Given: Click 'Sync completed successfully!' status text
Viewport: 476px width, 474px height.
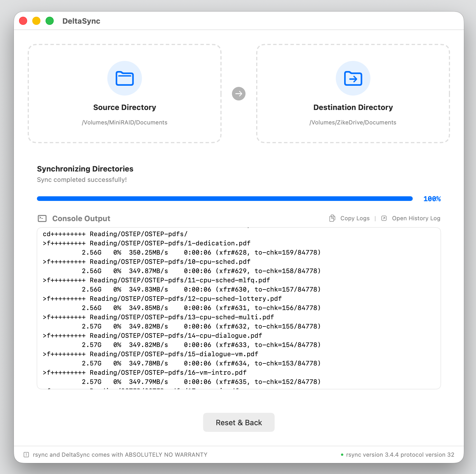Looking at the screenshot, I should point(82,180).
